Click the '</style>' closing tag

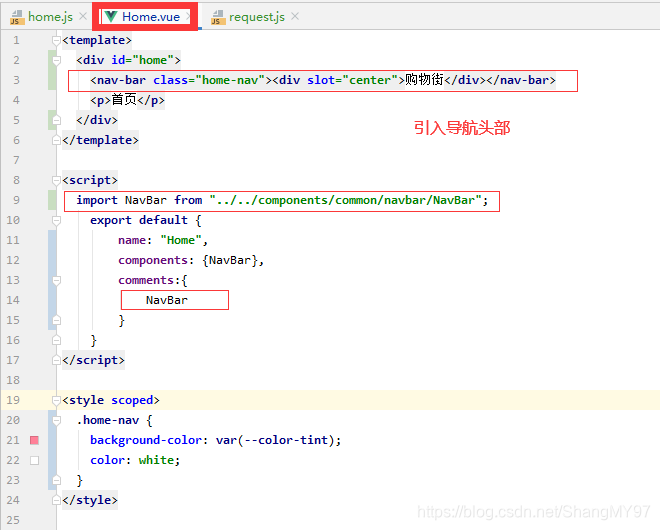[x=90, y=501]
